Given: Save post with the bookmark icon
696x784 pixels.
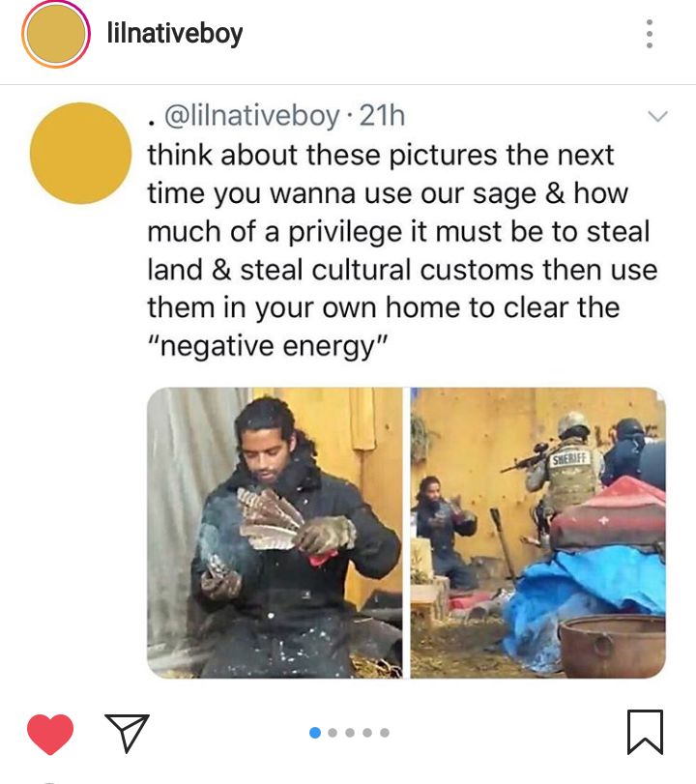Looking at the screenshot, I should [645, 732].
